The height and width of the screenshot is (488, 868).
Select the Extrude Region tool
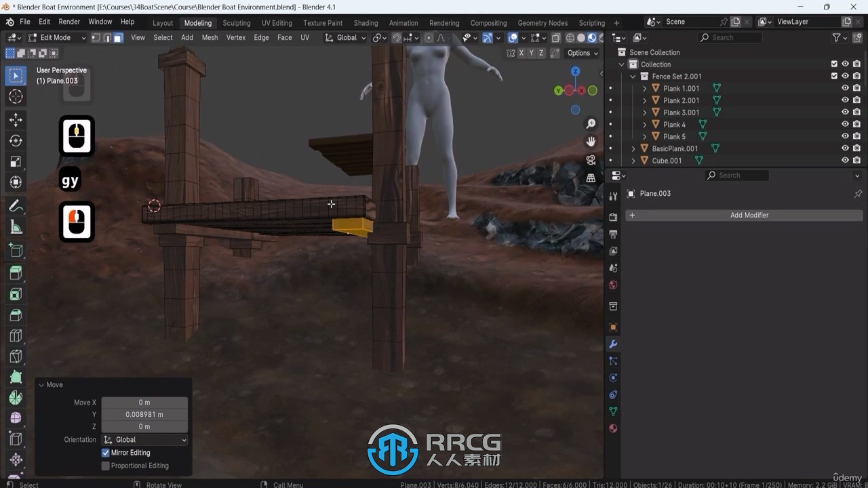point(16,273)
